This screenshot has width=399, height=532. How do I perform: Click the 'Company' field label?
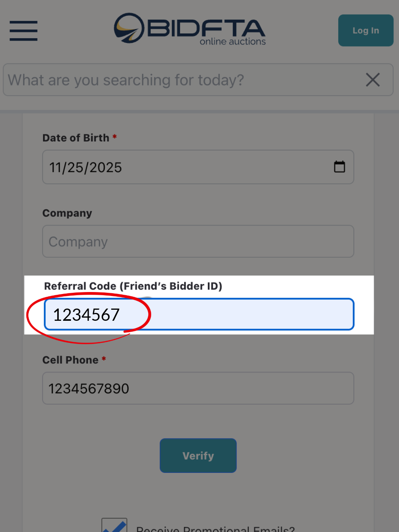tap(67, 213)
